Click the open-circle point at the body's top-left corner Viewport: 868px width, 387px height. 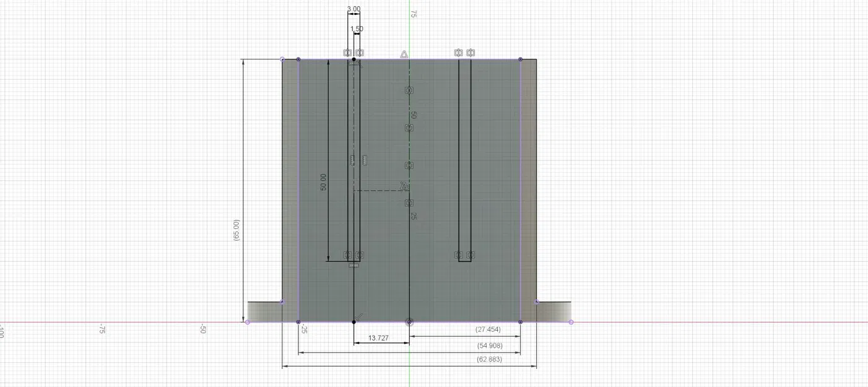282,59
